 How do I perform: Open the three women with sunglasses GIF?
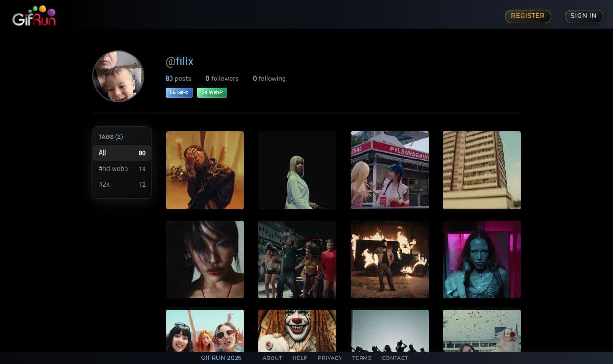click(205, 330)
